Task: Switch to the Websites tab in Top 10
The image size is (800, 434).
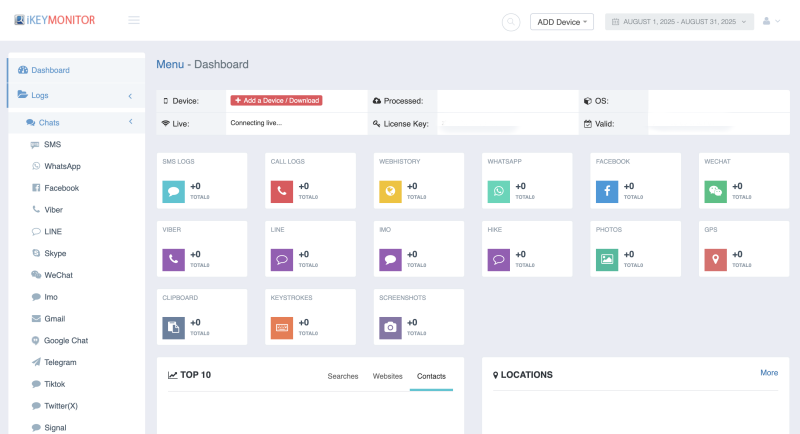Action: 387,376
